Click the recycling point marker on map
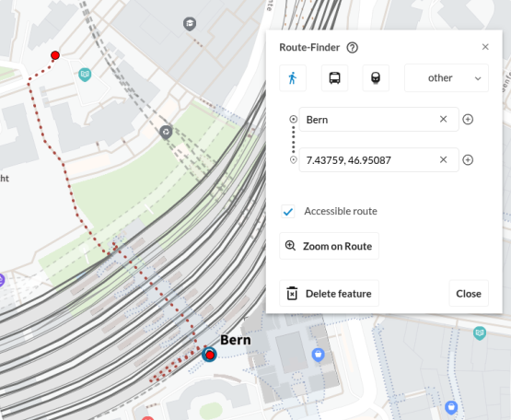 [166, 132]
